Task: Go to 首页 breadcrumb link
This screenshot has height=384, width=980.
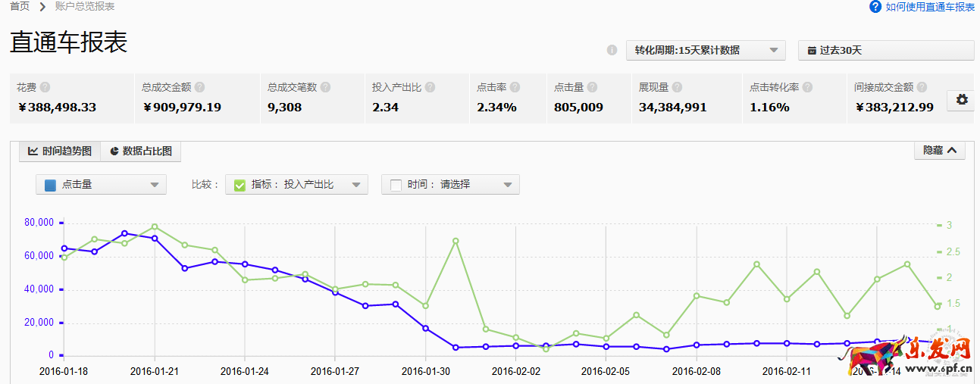Action: tap(20, 7)
